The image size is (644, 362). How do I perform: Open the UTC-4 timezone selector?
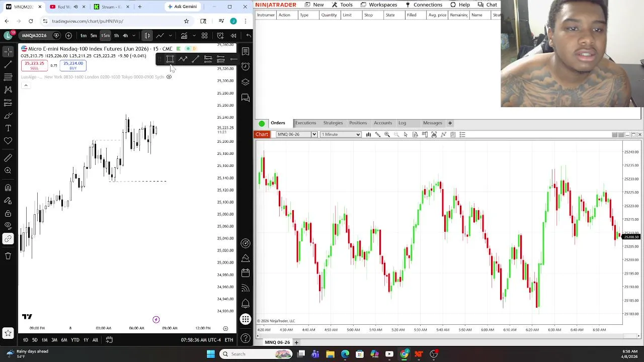[200, 340]
